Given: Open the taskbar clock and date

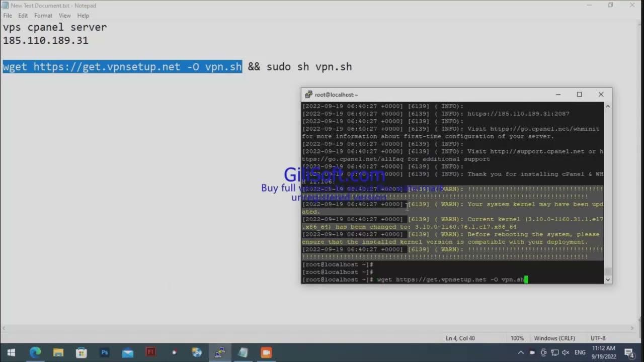Looking at the screenshot, I should click(603, 352).
